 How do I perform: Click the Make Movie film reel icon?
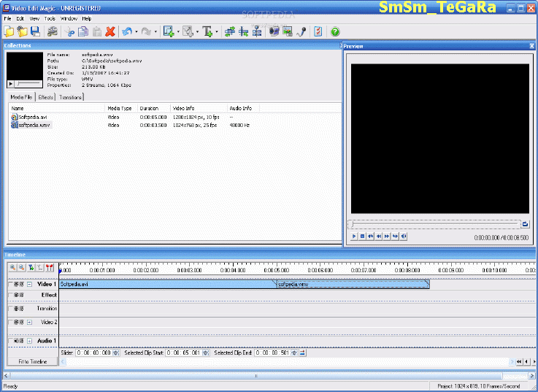coord(52,31)
